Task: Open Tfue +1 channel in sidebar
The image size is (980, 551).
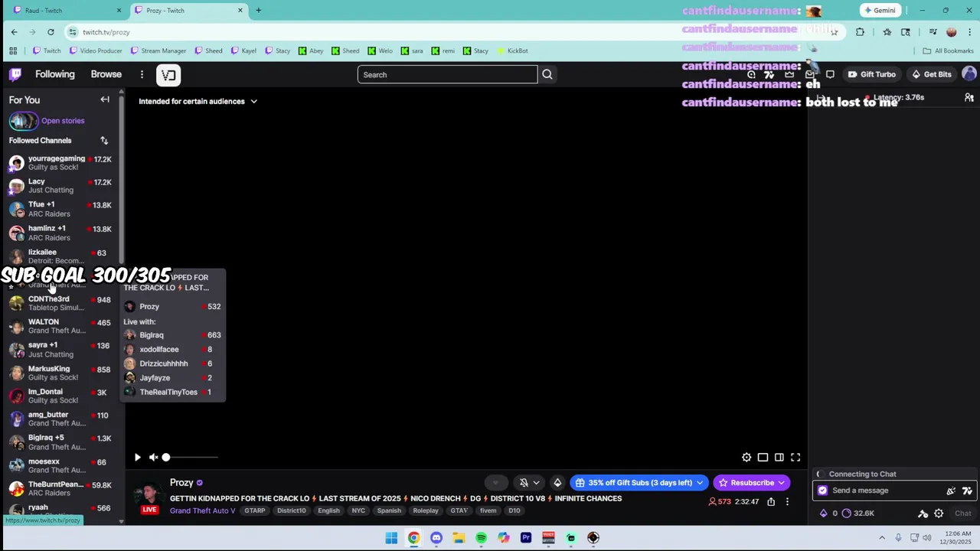Action: pyautogui.click(x=60, y=209)
